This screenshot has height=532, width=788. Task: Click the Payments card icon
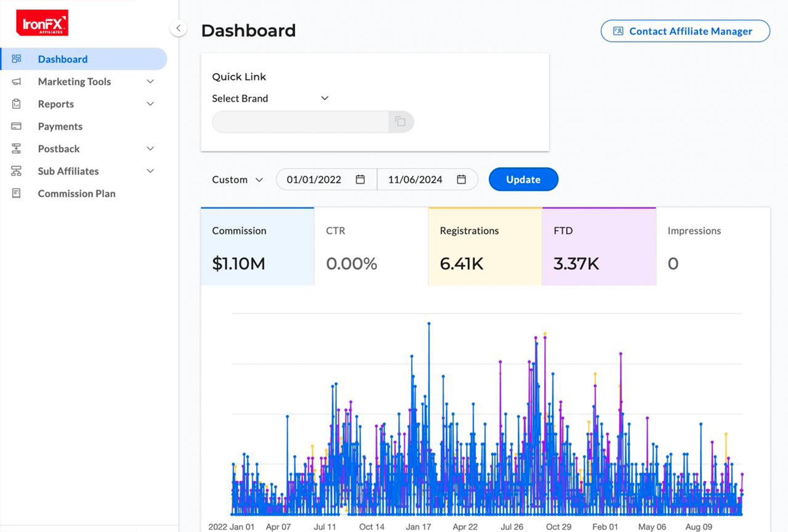(16, 126)
